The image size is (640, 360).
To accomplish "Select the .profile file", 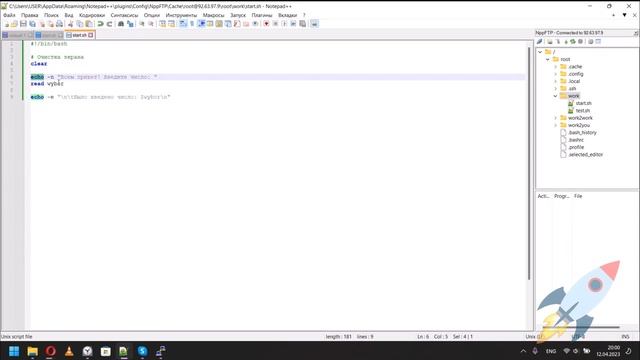I will click(576, 147).
